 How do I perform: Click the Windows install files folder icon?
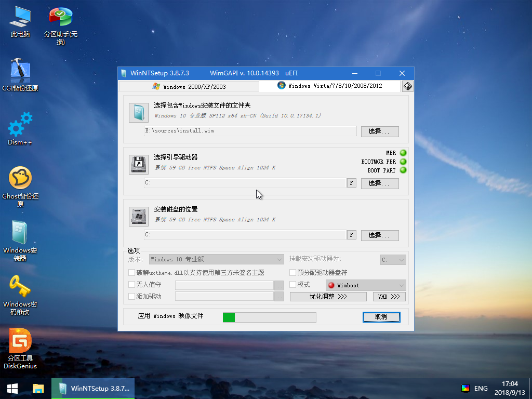[138, 112]
